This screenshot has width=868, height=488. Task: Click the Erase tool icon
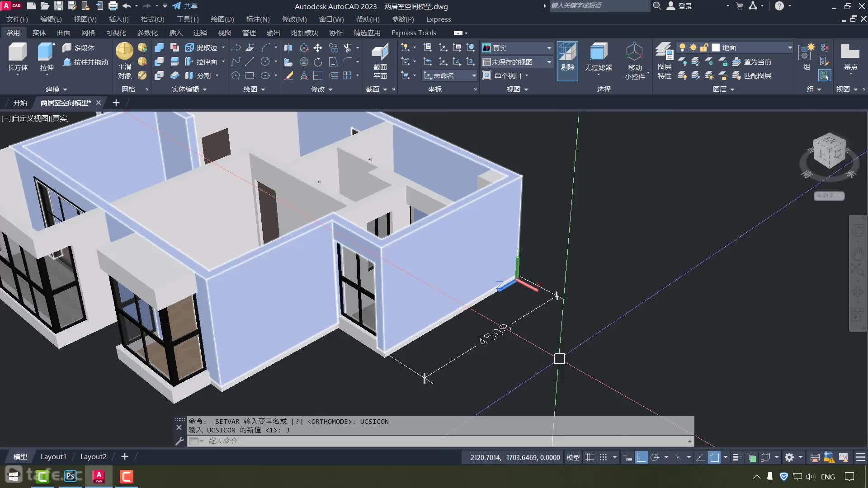[x=288, y=75]
